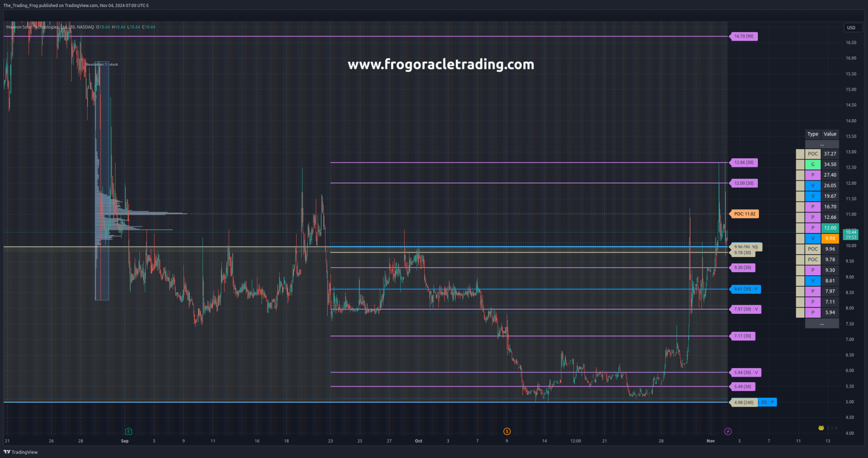Click the 16.50 price axis tick

tap(851, 42)
